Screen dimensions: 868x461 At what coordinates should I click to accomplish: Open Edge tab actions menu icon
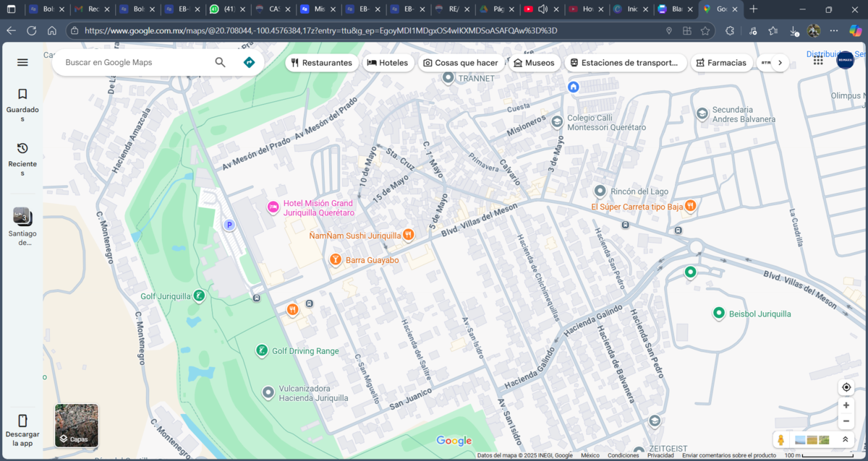tap(11, 9)
